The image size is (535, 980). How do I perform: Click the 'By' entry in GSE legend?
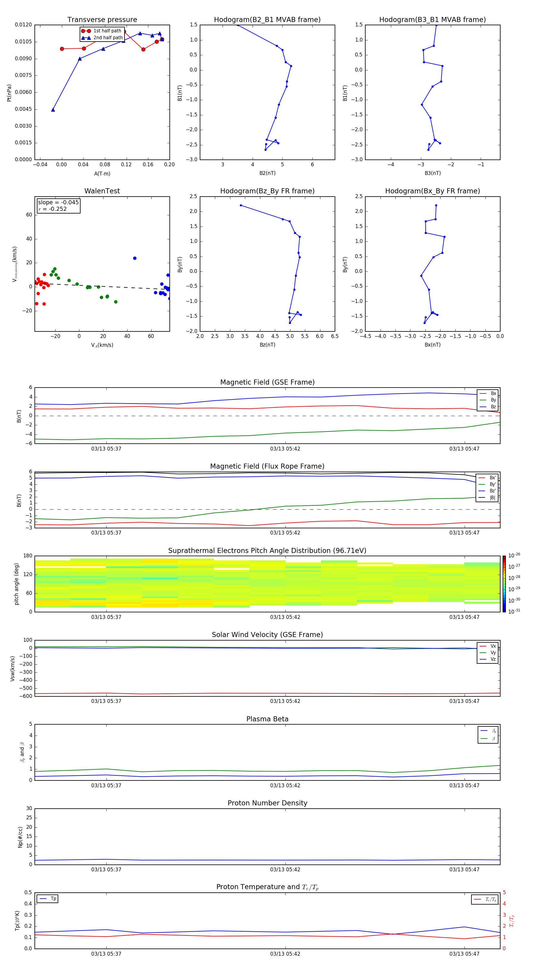488,400
